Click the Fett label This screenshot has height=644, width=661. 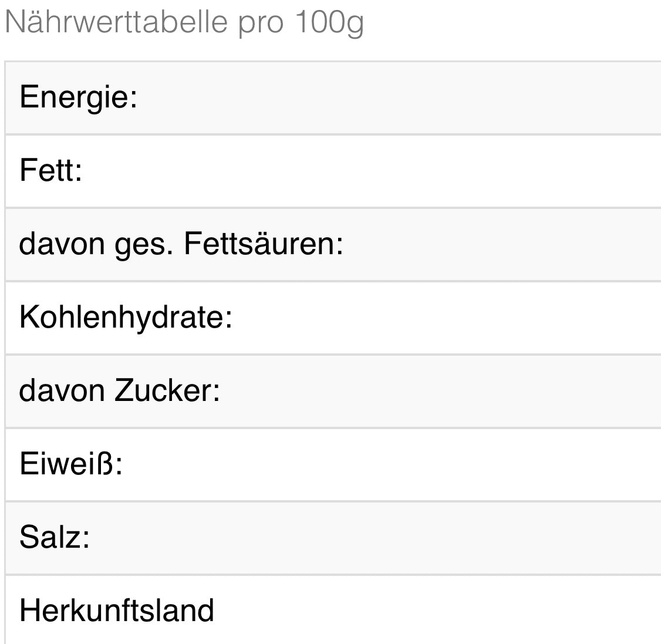(50, 170)
